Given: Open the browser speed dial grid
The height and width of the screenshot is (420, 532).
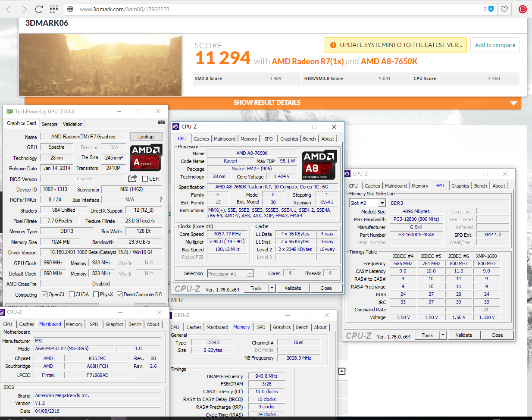Looking at the screenshot, I should click(x=54, y=9).
